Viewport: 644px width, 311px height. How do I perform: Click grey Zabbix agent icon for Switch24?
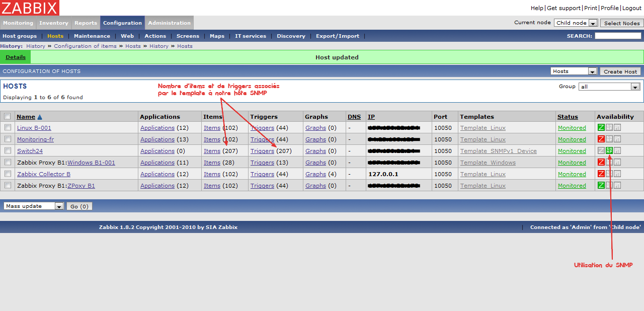pyautogui.click(x=601, y=150)
